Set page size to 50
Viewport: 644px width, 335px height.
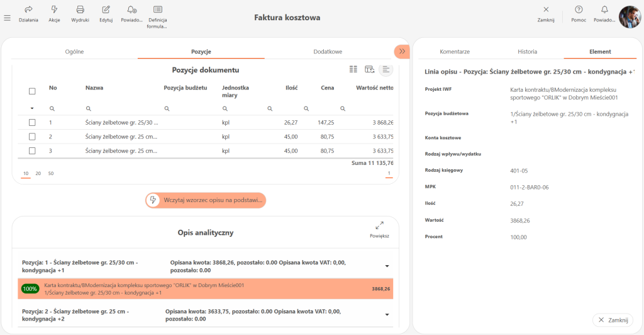click(x=51, y=173)
